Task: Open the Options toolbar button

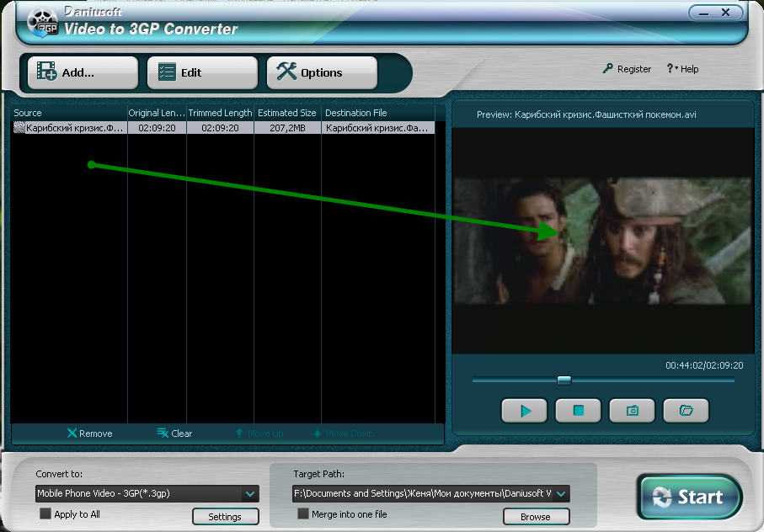Action: tap(322, 72)
